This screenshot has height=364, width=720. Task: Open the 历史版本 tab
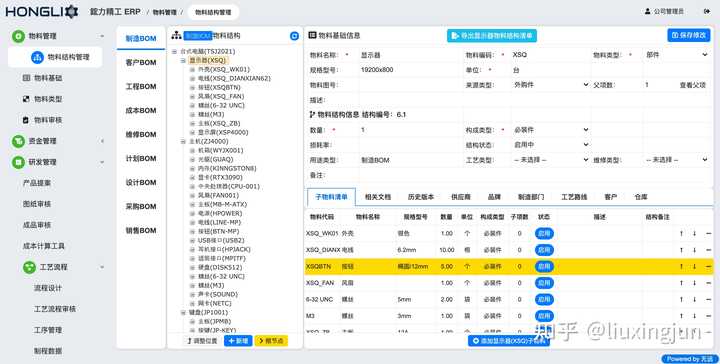click(x=421, y=197)
